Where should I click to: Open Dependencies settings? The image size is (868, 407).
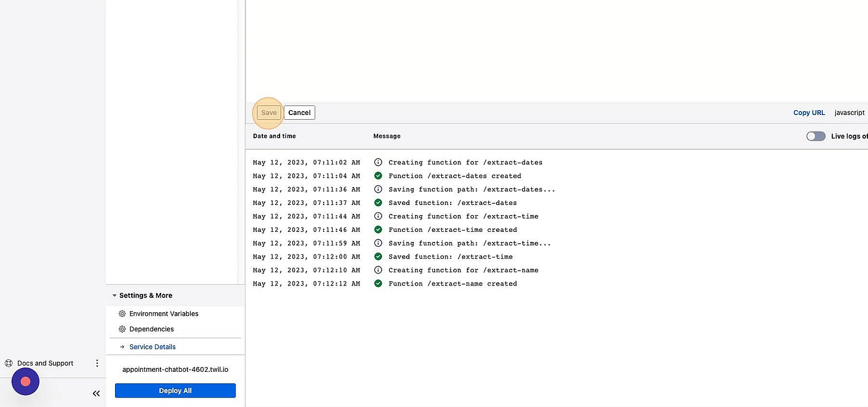(x=151, y=329)
